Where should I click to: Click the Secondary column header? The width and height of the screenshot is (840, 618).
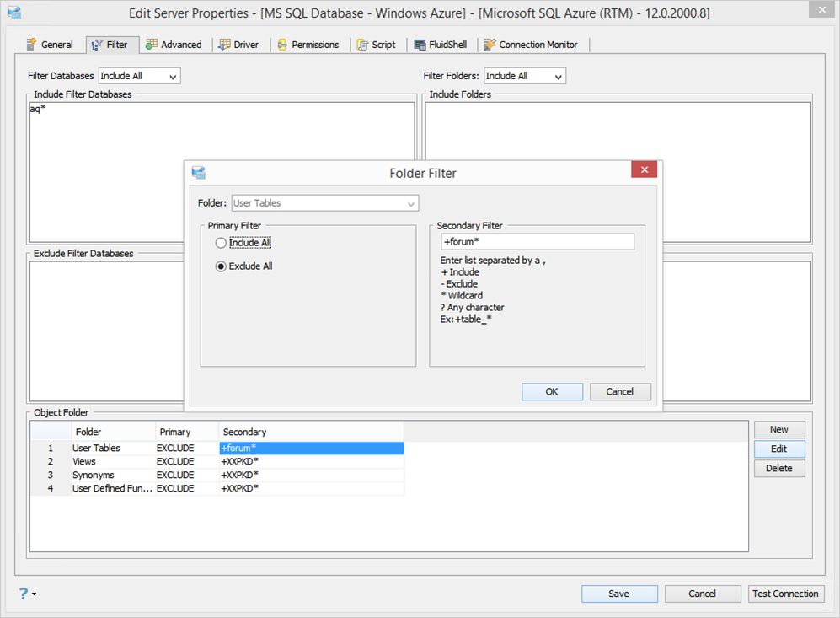point(311,432)
